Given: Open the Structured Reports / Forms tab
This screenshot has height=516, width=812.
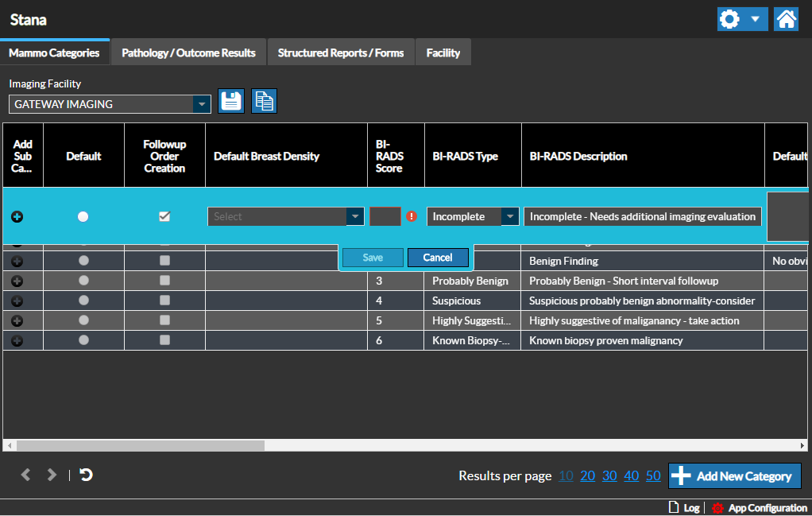Looking at the screenshot, I should 340,53.
